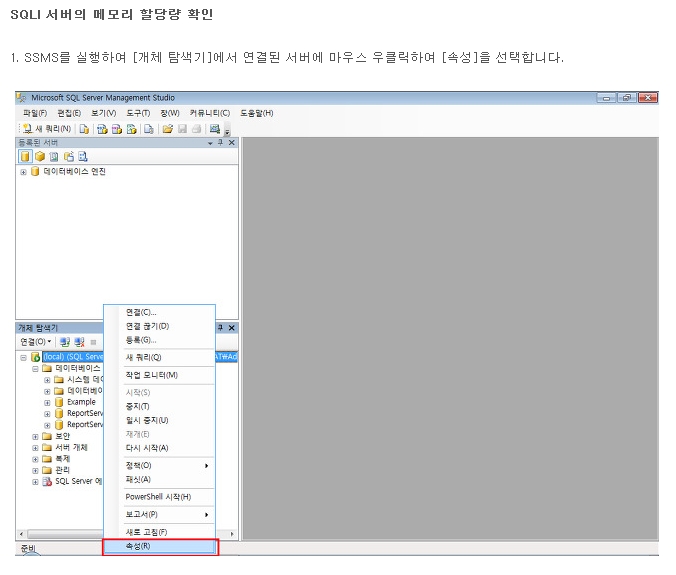Collapse the (local) SQL Server node
The width and height of the screenshot is (676, 575).
[23, 357]
